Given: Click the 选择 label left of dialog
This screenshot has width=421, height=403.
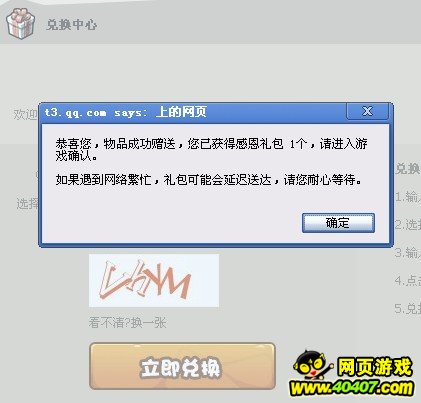Looking at the screenshot, I should (27, 203).
